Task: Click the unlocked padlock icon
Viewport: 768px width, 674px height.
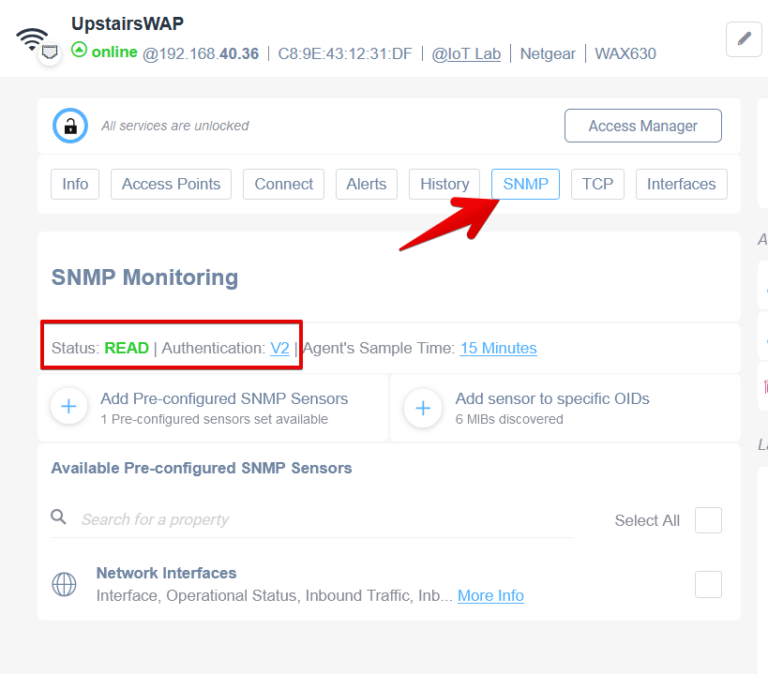Action: 70,126
